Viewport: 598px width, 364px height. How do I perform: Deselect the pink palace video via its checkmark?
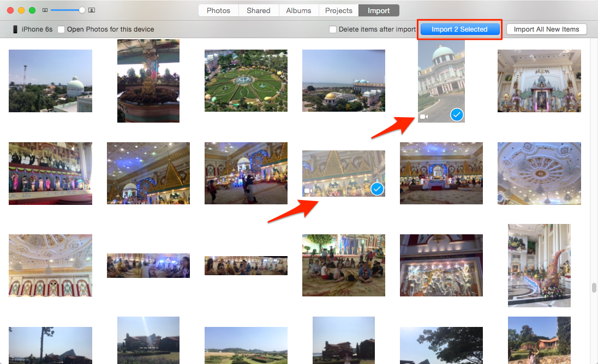pyautogui.click(x=457, y=114)
